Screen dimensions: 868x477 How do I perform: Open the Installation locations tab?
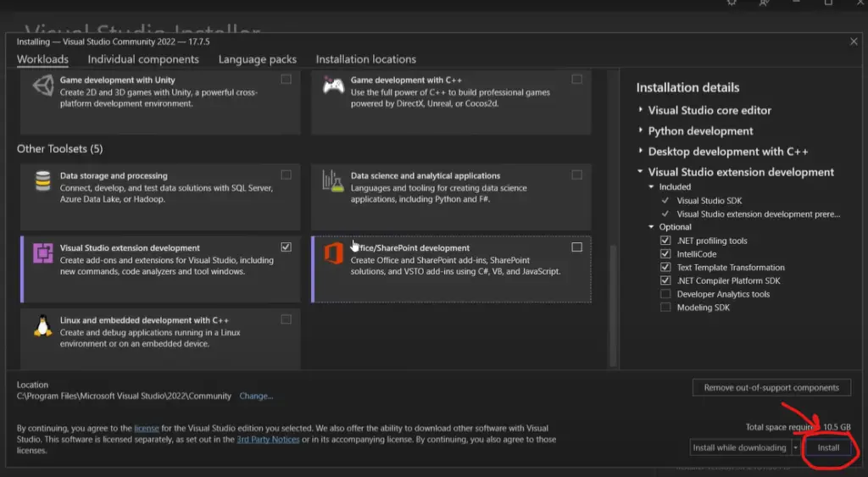[x=366, y=59]
